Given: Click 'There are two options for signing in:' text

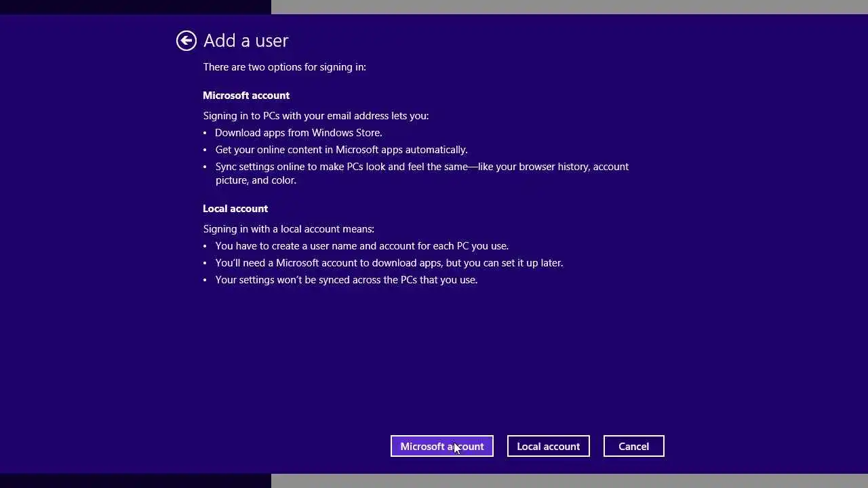Looking at the screenshot, I should (x=285, y=67).
